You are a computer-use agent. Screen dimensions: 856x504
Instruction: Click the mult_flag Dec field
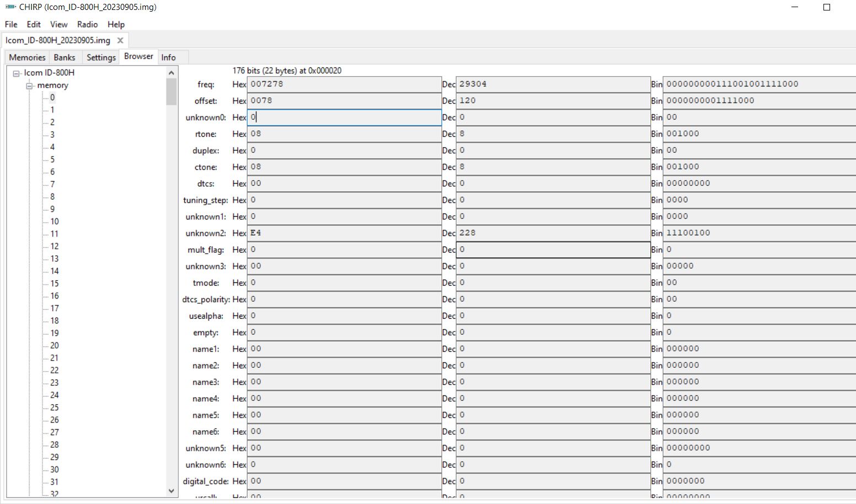(553, 250)
